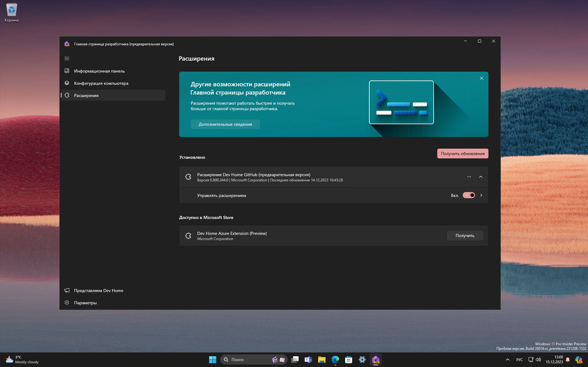Turn off the Вкл. extension switch
Image resolution: width=588 pixels, height=367 pixels.
469,195
